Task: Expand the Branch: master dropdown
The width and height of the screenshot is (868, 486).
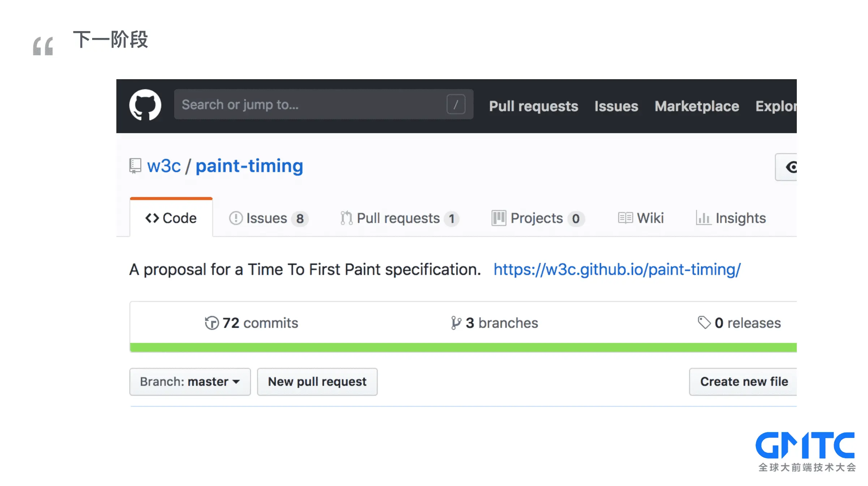Action: tap(190, 382)
